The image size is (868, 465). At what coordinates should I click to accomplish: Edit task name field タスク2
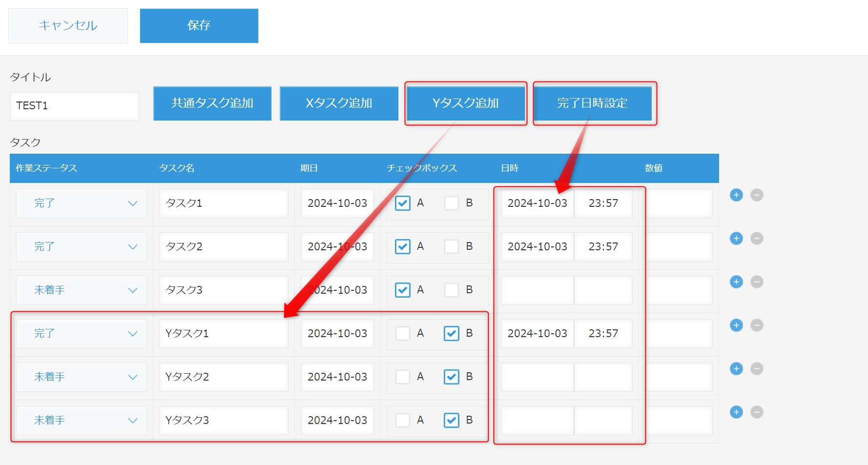[x=224, y=247]
